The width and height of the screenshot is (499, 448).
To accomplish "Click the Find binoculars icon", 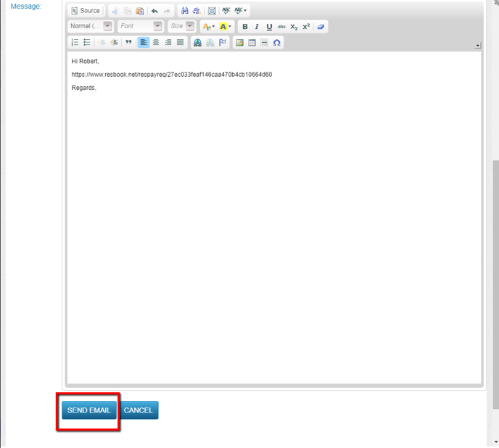I will coord(185,11).
